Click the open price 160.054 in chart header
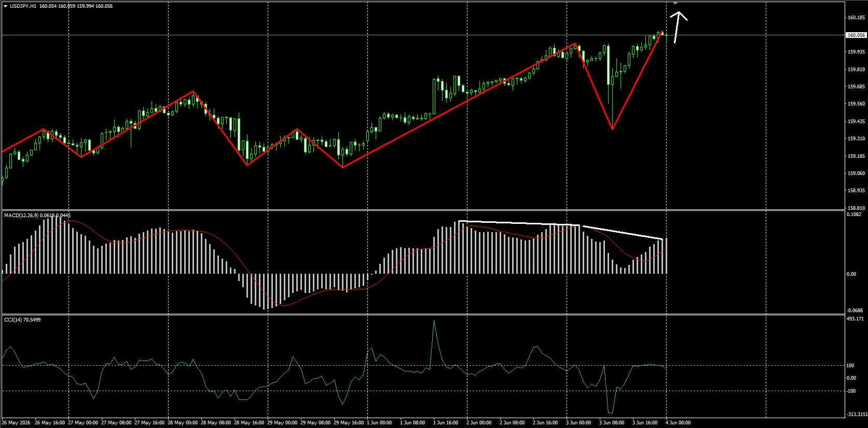 coord(48,6)
